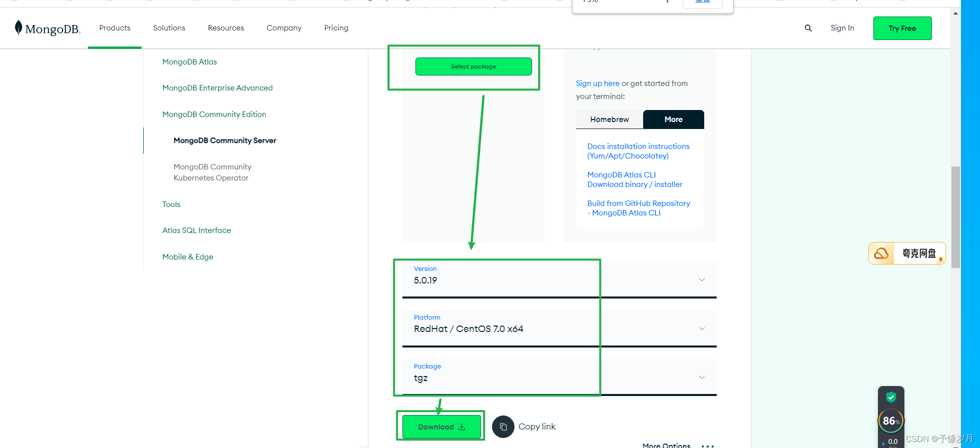This screenshot has width=980, height=448.
Task: Open the Resources menu
Action: (x=226, y=28)
